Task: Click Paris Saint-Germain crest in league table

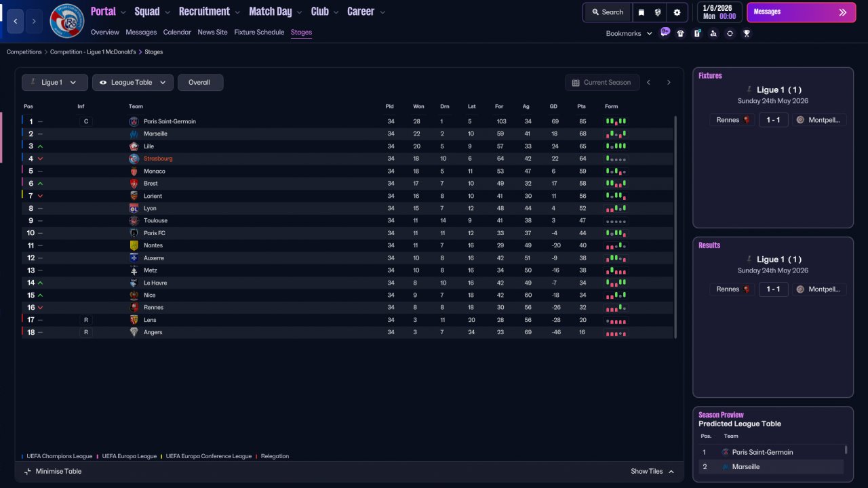Action: pos(134,121)
